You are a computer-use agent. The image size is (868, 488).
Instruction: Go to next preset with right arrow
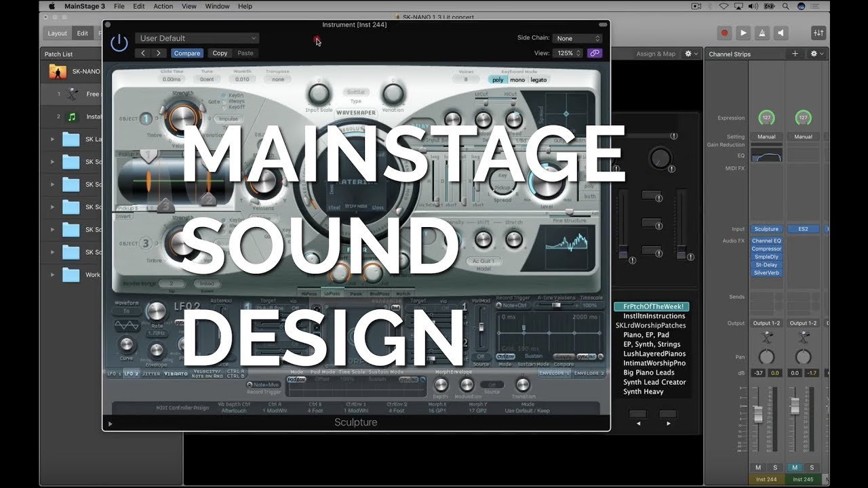click(x=159, y=53)
